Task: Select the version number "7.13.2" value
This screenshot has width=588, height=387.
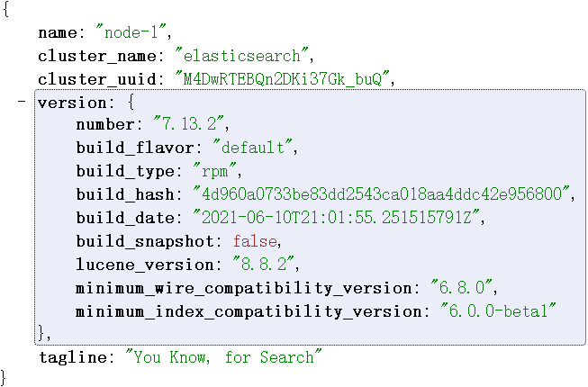Action: click(192, 125)
